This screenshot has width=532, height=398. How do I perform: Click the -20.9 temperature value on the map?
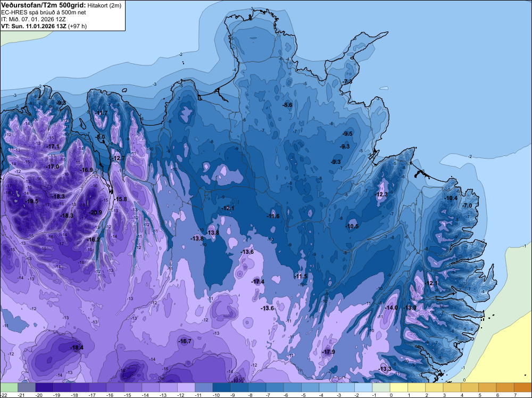(x=95, y=212)
